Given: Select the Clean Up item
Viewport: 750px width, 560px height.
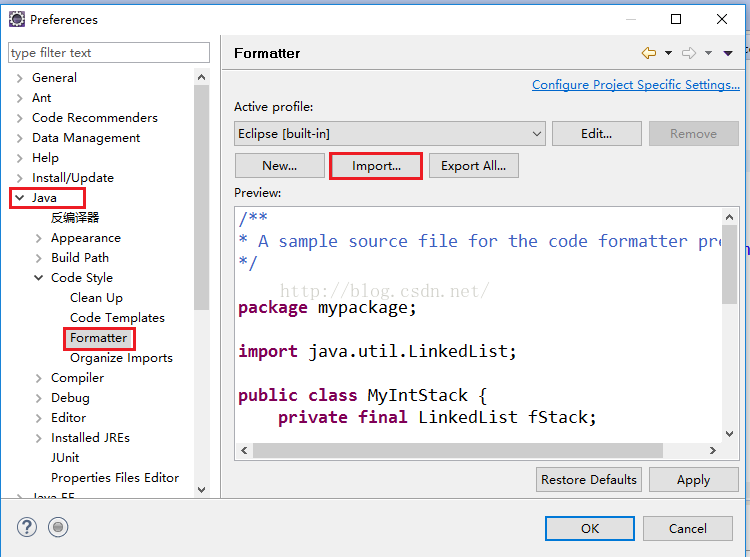Looking at the screenshot, I should click(96, 298).
